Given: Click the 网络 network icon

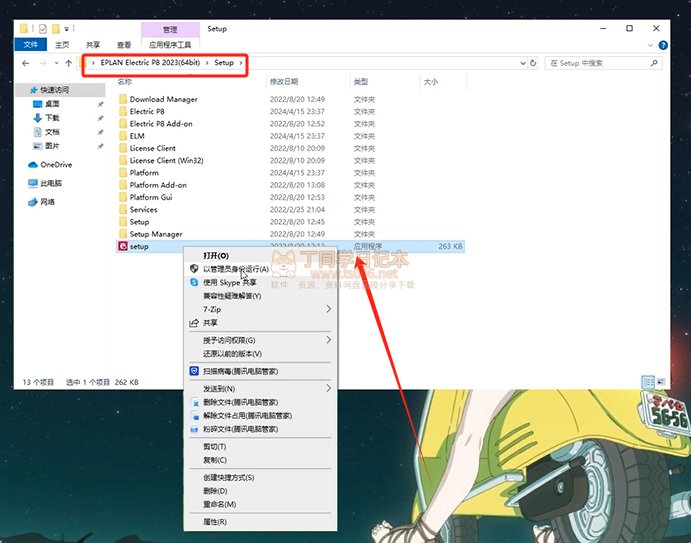Looking at the screenshot, I should (x=33, y=202).
